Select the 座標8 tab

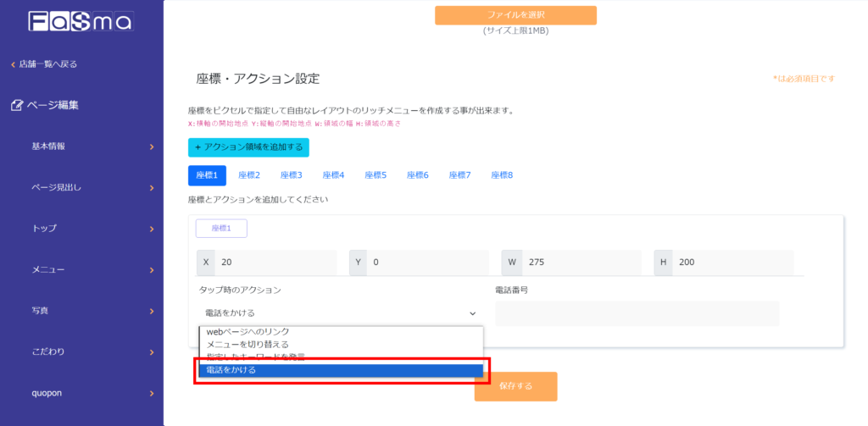coord(502,175)
